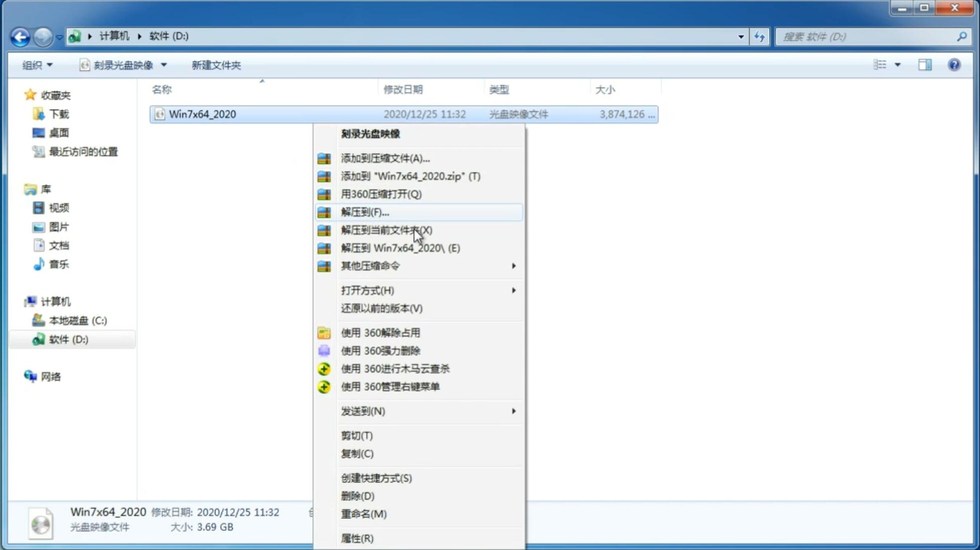Select 添加到 Win7x64_2020.zip option

point(410,176)
